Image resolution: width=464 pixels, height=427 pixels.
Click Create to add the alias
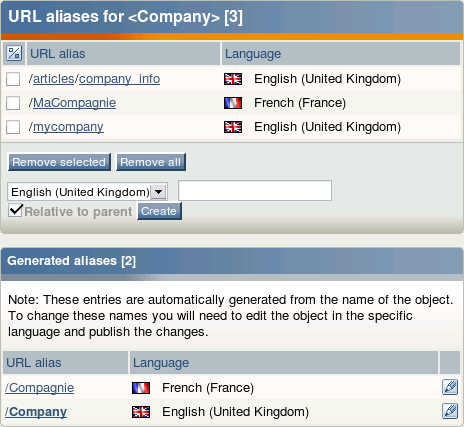click(x=159, y=211)
